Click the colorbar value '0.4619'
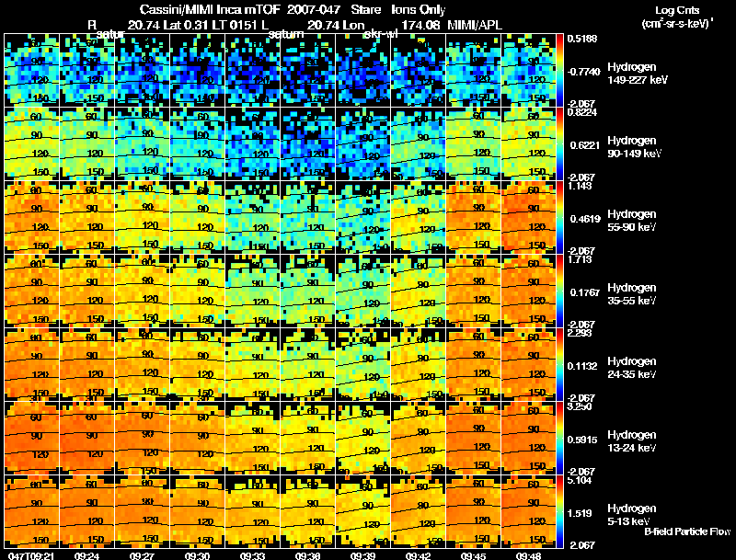The image size is (736, 560). click(585, 219)
